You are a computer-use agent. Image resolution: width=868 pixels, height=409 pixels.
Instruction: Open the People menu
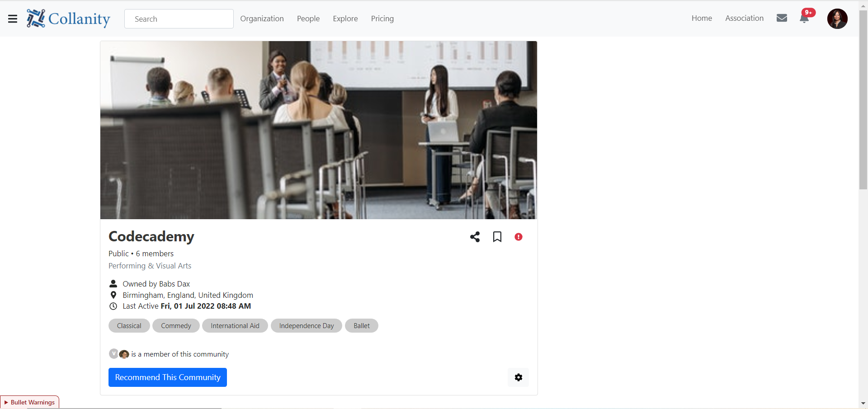coord(308,19)
